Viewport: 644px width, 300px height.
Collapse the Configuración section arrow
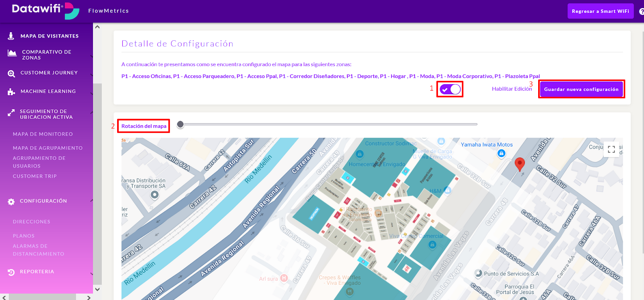pyautogui.click(x=91, y=201)
